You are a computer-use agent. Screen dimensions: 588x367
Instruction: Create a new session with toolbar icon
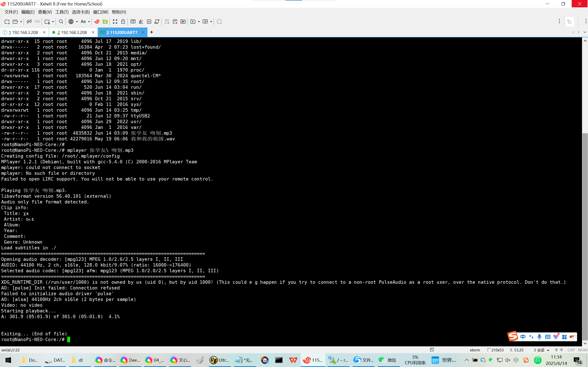[x=7, y=22]
